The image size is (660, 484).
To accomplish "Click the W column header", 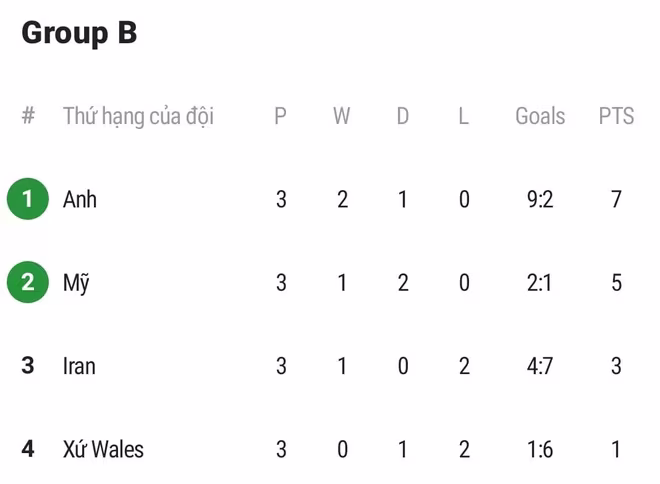I will tap(342, 116).
